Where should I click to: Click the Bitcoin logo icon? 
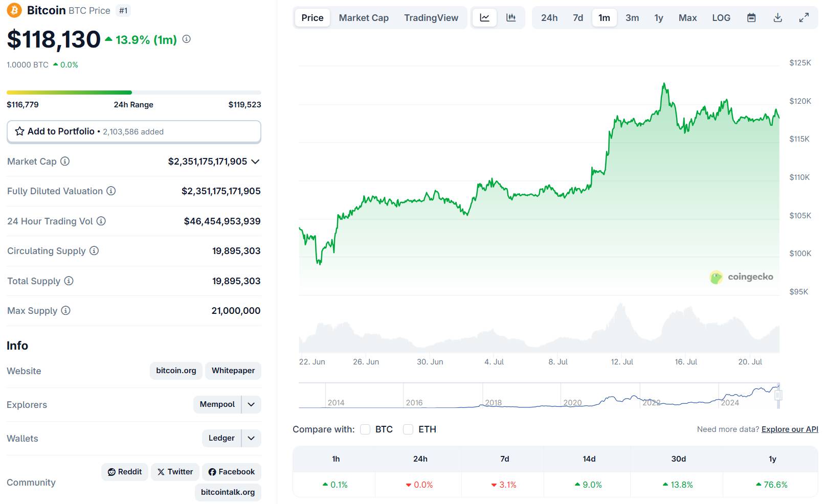tap(14, 10)
